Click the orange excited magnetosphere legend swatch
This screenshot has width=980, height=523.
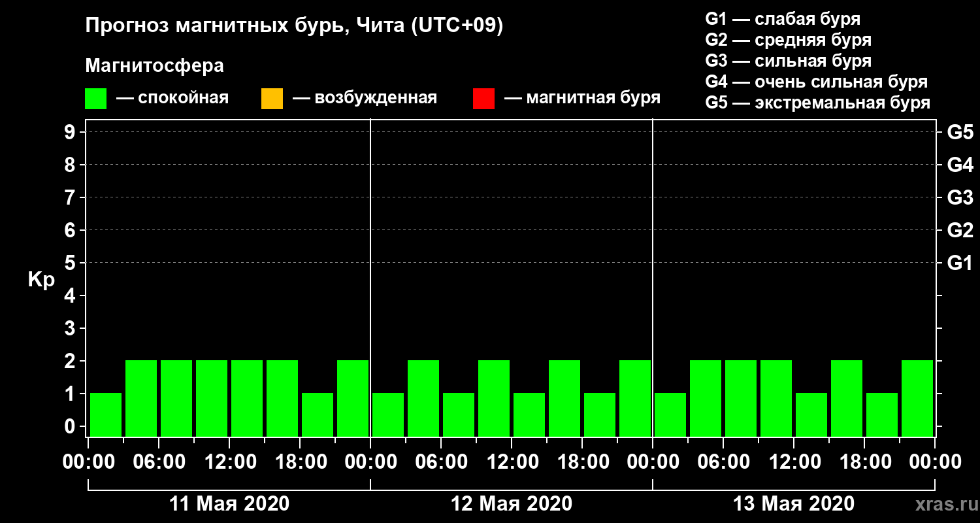(x=272, y=98)
